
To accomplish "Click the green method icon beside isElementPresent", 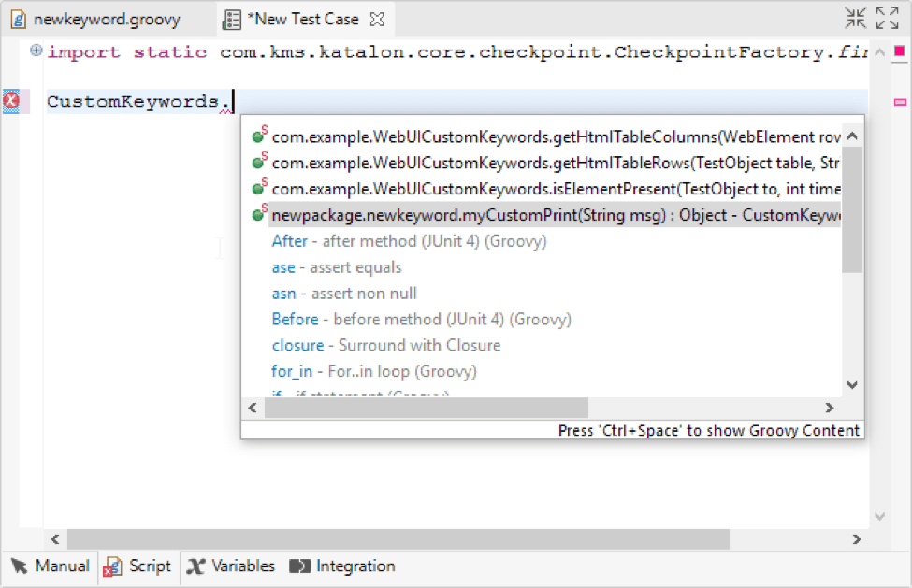I will click(259, 187).
